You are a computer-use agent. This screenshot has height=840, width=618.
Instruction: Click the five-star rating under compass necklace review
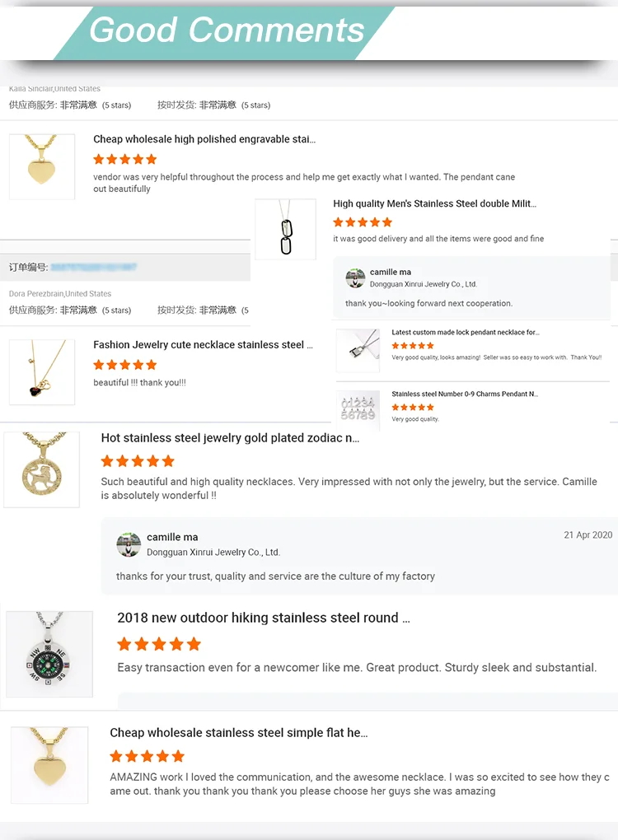(159, 644)
